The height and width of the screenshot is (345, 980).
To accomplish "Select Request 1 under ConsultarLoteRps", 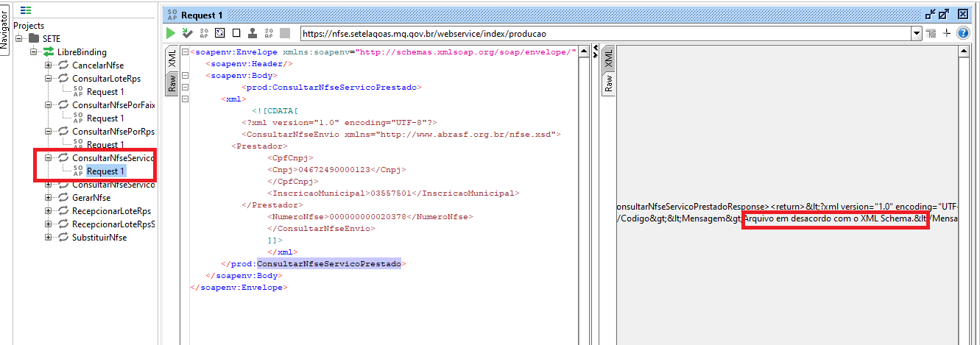I will pos(105,91).
